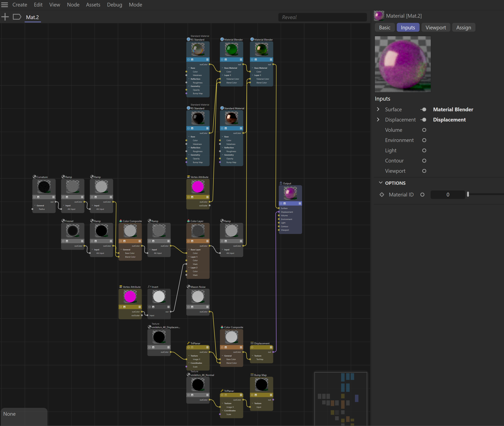Click solo icon on Displacement node
This screenshot has width=504, height=426.
[252, 347]
